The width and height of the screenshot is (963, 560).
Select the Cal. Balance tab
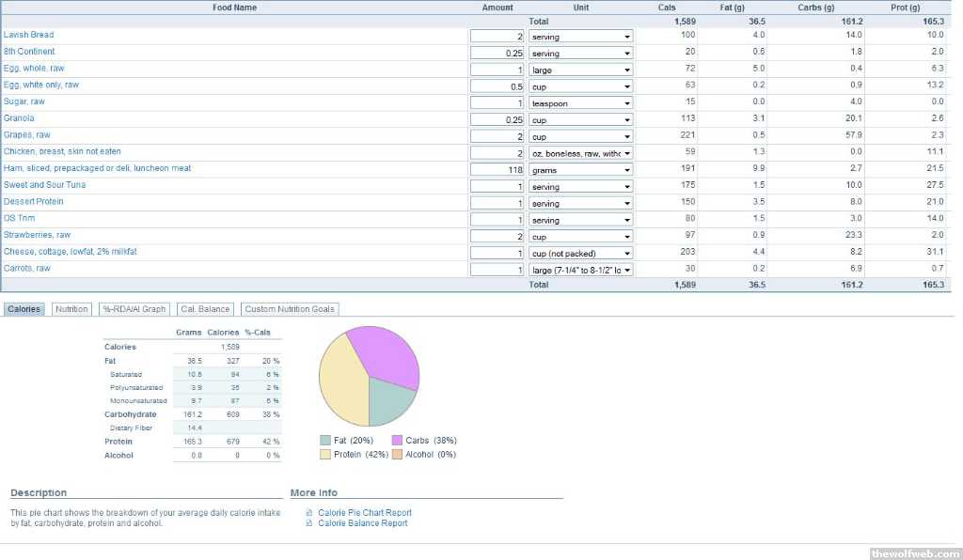205,309
